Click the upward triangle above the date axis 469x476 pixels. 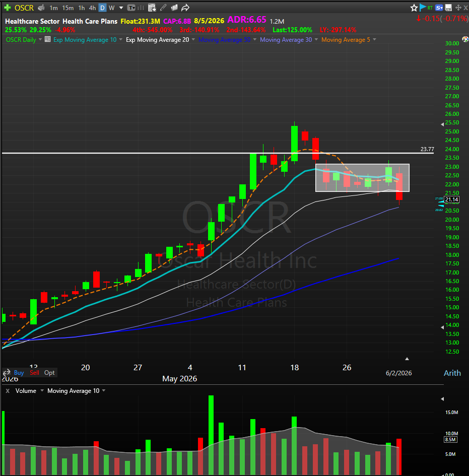[x=407, y=359]
